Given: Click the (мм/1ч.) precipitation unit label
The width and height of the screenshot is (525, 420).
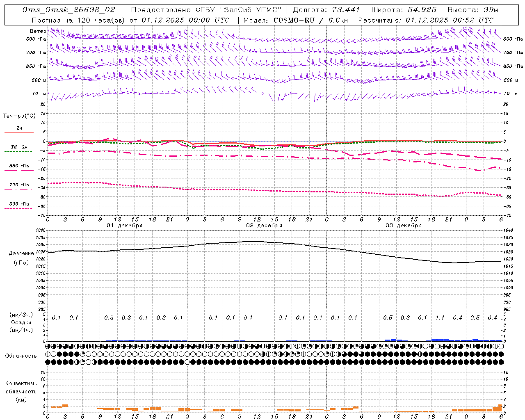Looking at the screenshot, I should 21,330.
